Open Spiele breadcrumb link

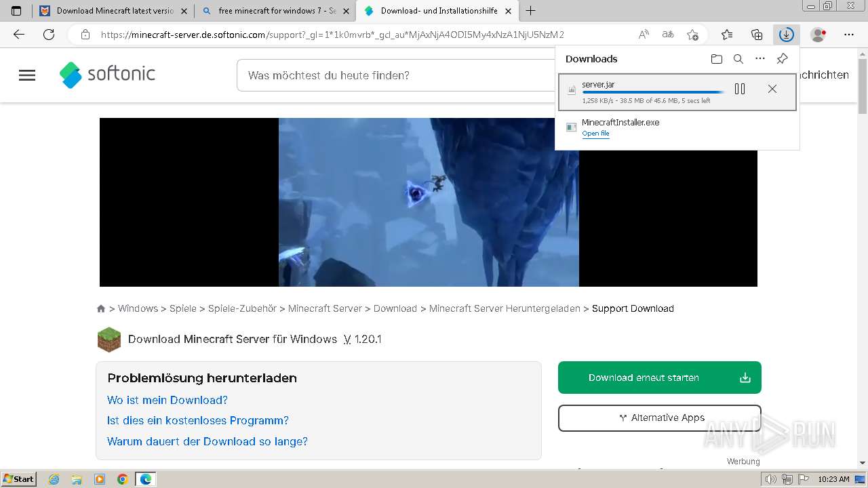point(183,308)
